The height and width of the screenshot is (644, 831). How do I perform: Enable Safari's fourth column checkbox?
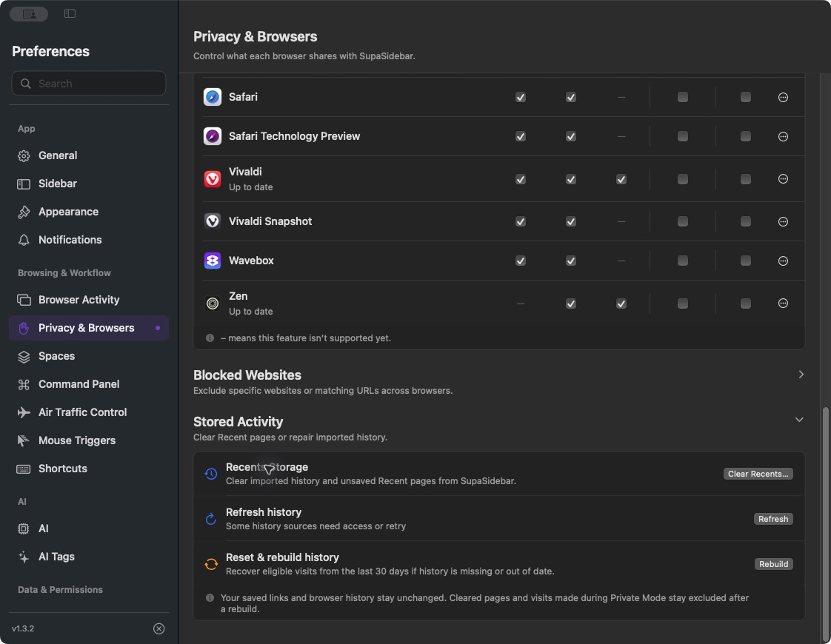(x=683, y=97)
